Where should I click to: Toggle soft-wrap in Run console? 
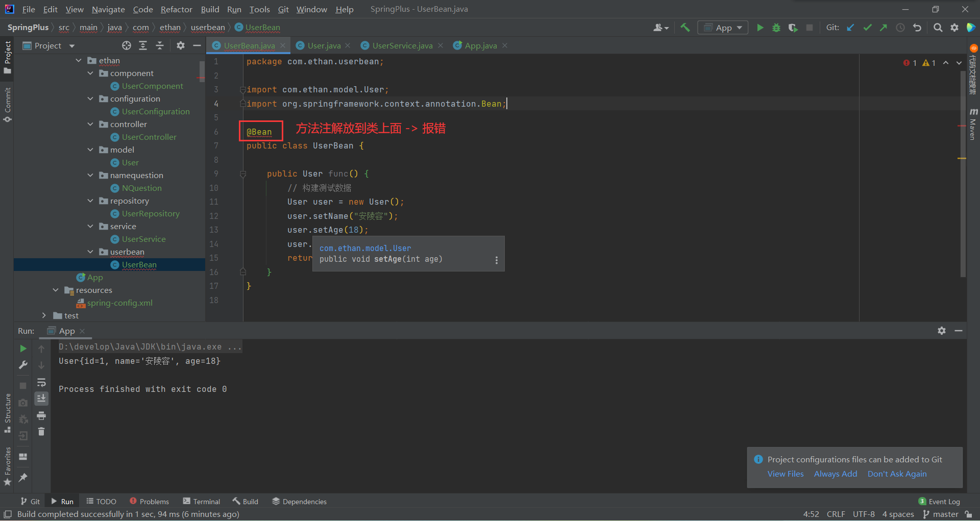click(41, 382)
